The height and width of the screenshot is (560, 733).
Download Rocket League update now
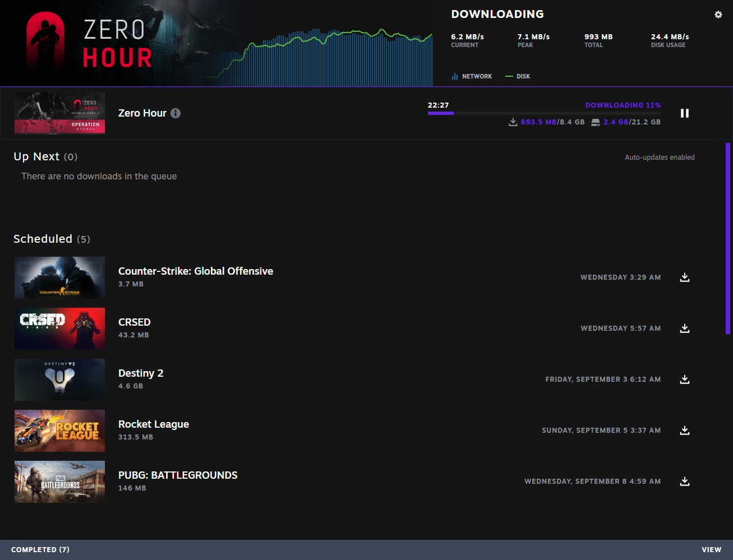tap(685, 431)
